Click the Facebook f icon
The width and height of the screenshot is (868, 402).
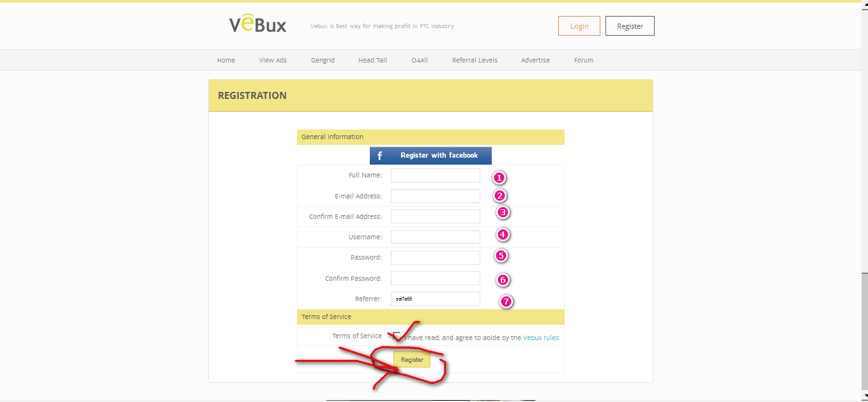(379, 156)
